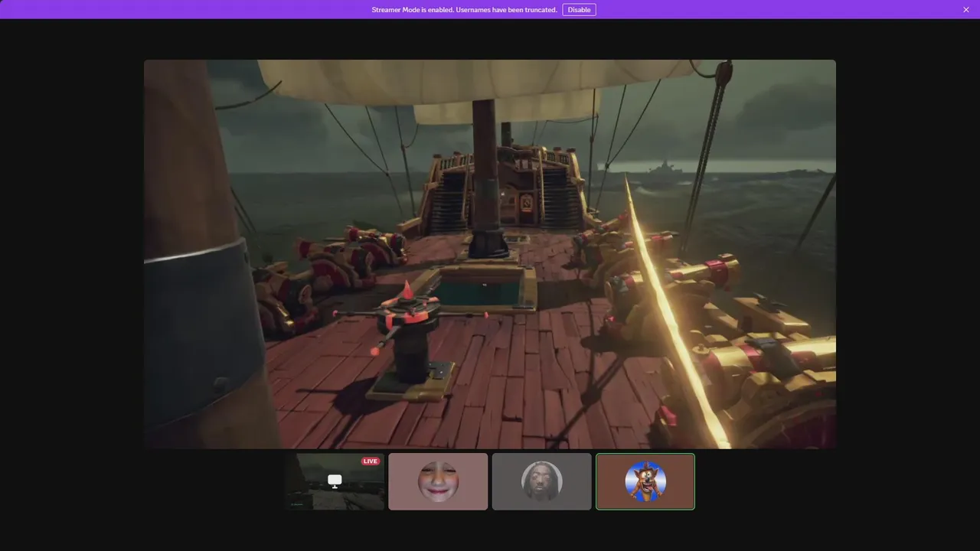Viewport: 980px width, 551px height.
Task: Select the grayscale man avatar participant tile
Action: [x=542, y=481]
